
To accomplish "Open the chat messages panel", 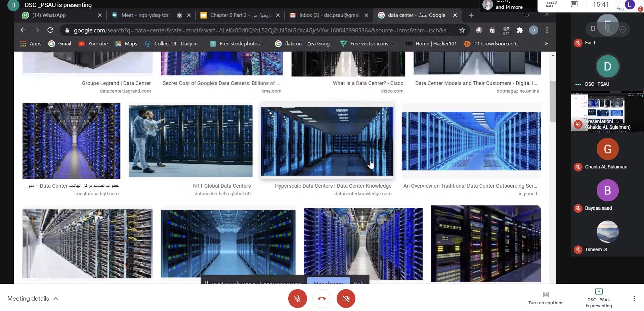I will tap(574, 4).
